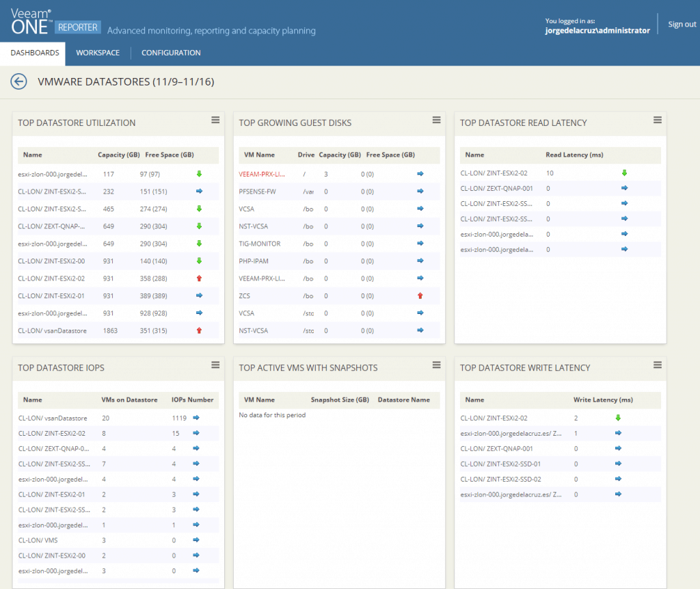This screenshot has width=700, height=589.
Task: Click blue arrow in capacity 232 row
Action: [199, 192]
